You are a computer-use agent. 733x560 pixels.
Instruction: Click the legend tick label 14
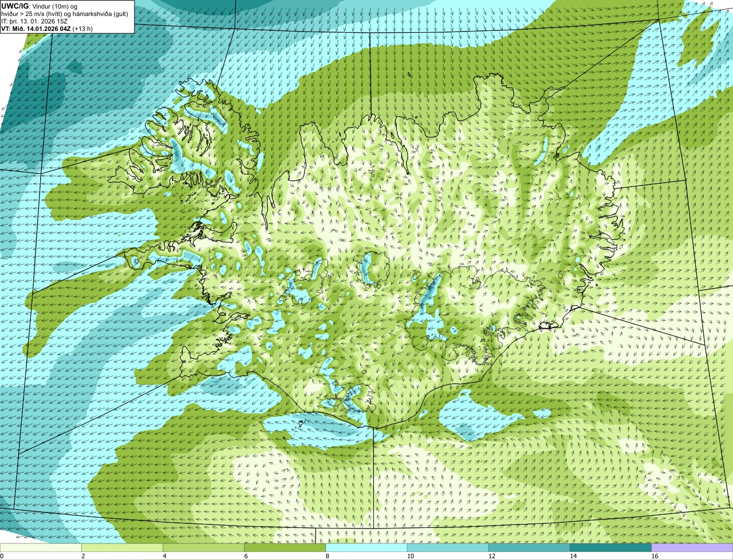point(573,557)
